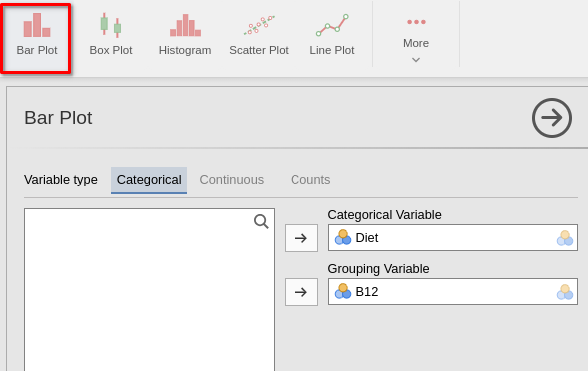Click nominal icon left of B12
Screen dimensions: 588x371
343,291
